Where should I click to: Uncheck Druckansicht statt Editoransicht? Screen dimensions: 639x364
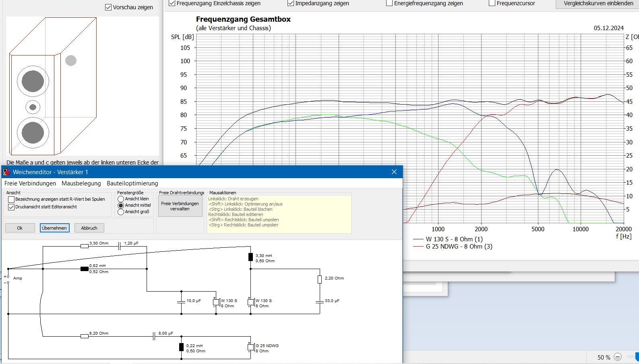[11, 207]
